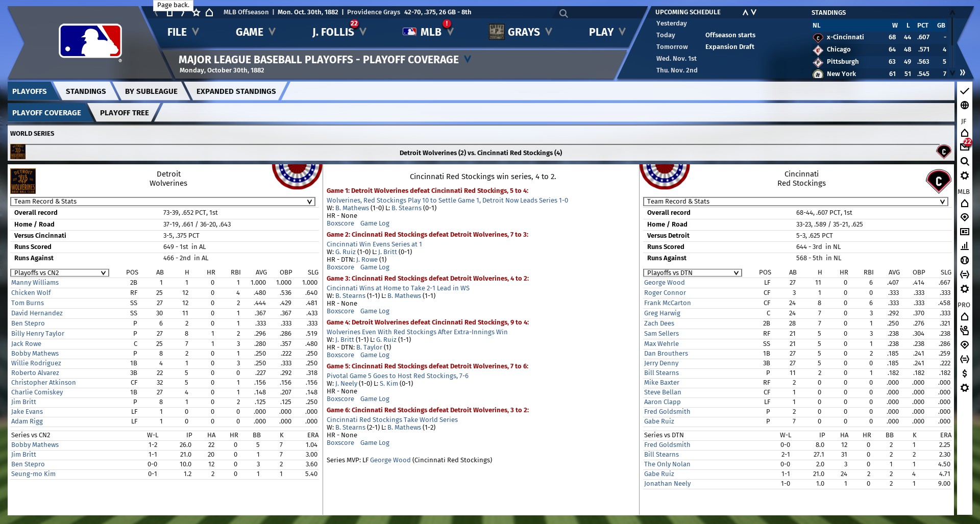Open the FILE menu
The image size is (980, 524).
click(x=183, y=32)
